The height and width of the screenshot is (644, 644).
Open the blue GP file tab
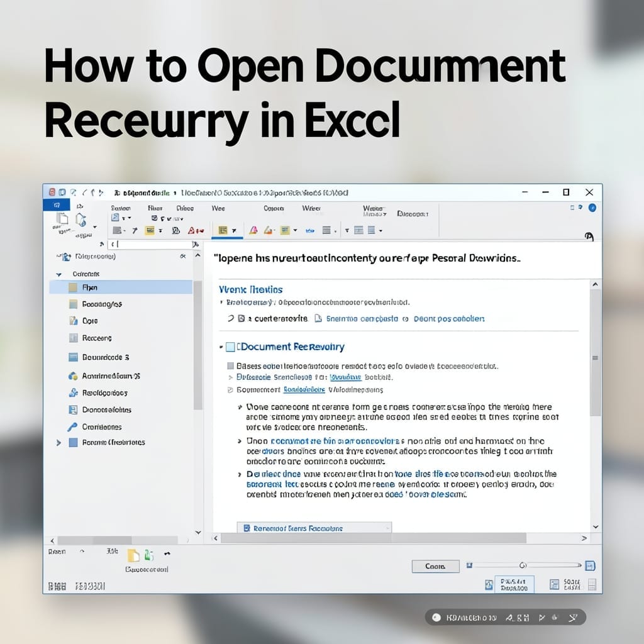click(x=57, y=205)
